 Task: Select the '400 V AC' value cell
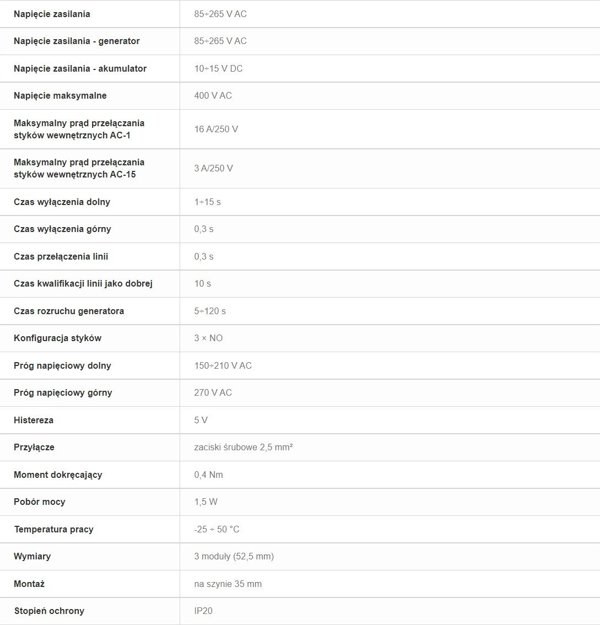coord(213,96)
